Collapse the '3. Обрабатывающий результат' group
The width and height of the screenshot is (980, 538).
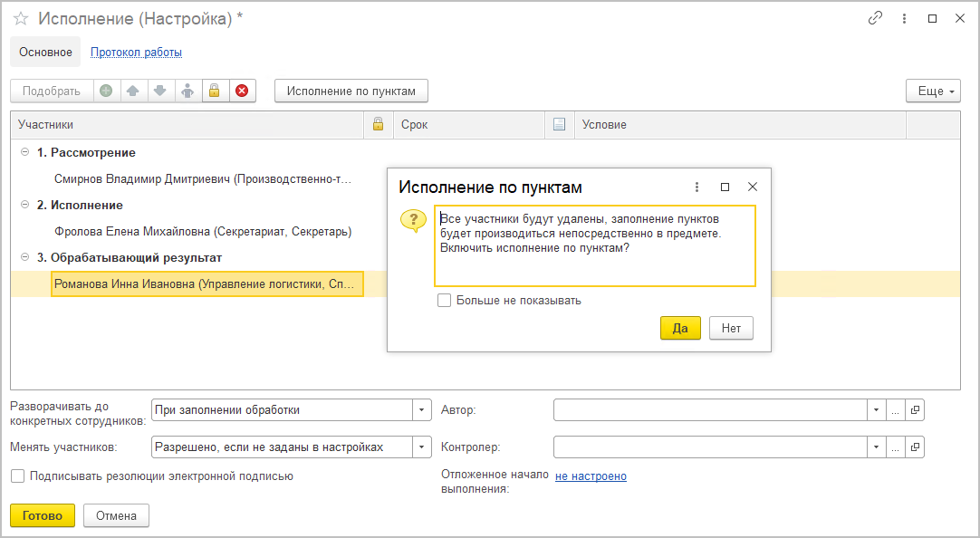pos(24,257)
